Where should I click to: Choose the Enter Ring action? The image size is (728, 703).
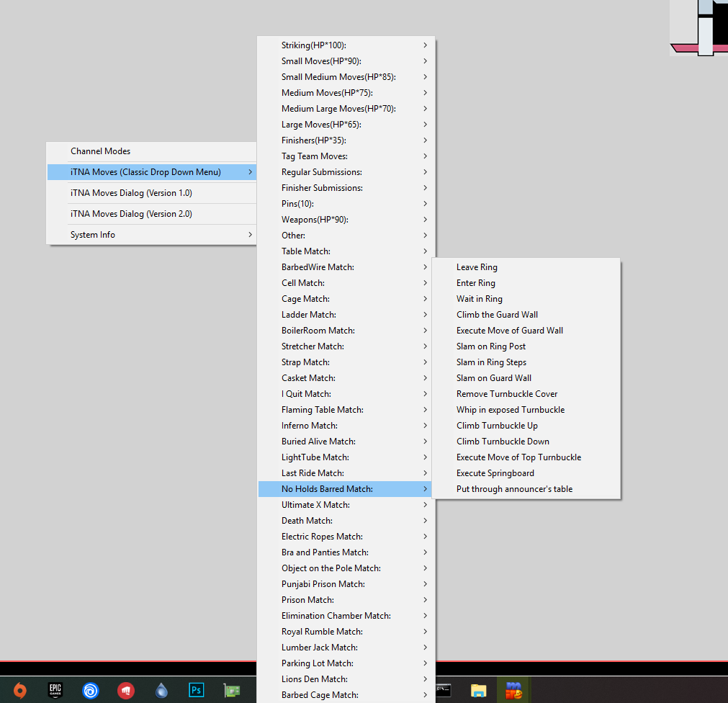coord(526,283)
